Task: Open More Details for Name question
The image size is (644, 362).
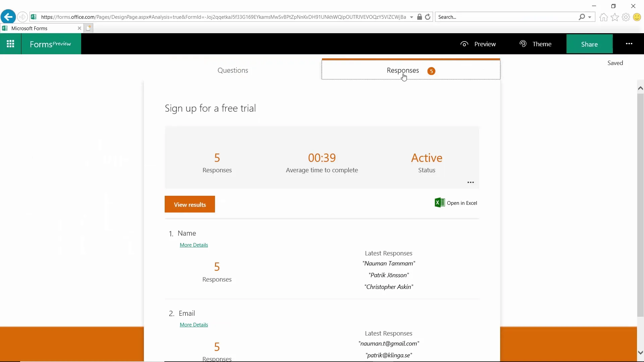Action: 194,245
